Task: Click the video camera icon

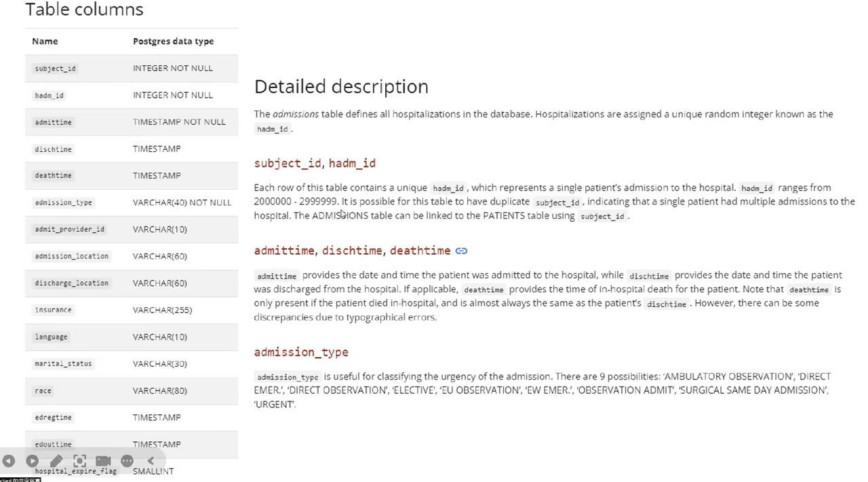Action: [x=103, y=461]
